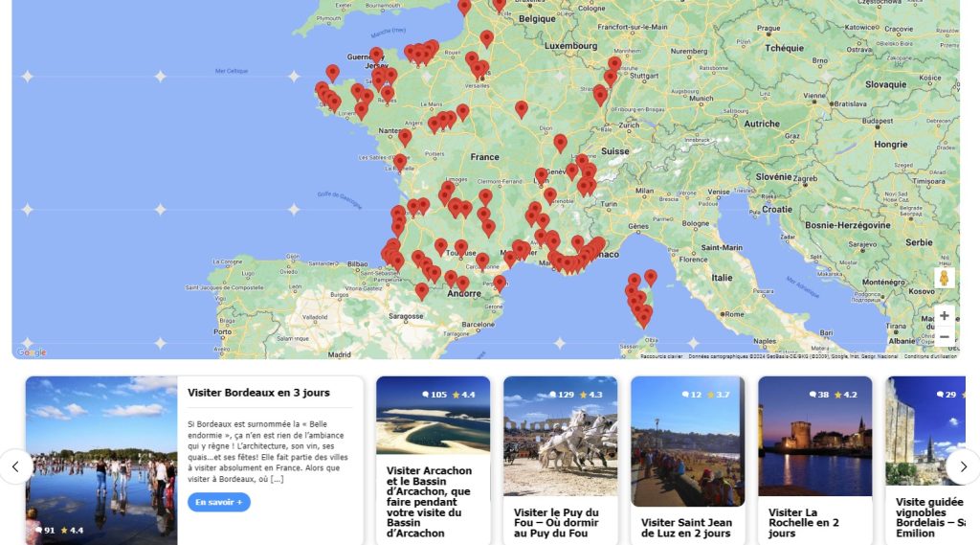Screen dimensions: 980x545
Task: Open the Saint Jean de Luz beach thumbnail
Action: (687, 442)
